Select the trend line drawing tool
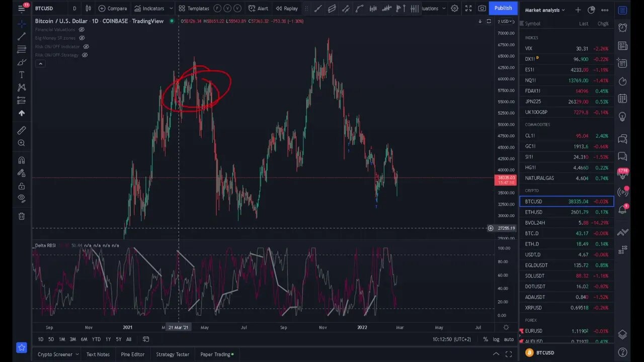 pos(21,37)
